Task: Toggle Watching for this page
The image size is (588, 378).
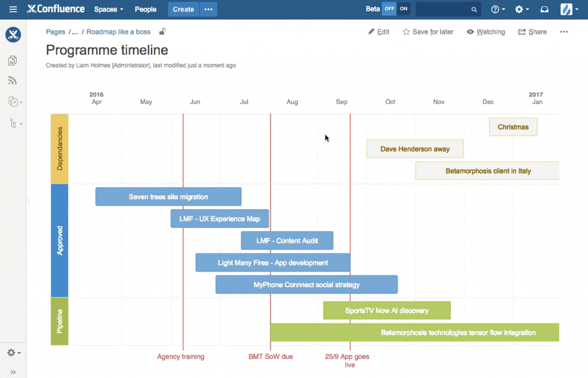Action: coord(485,32)
